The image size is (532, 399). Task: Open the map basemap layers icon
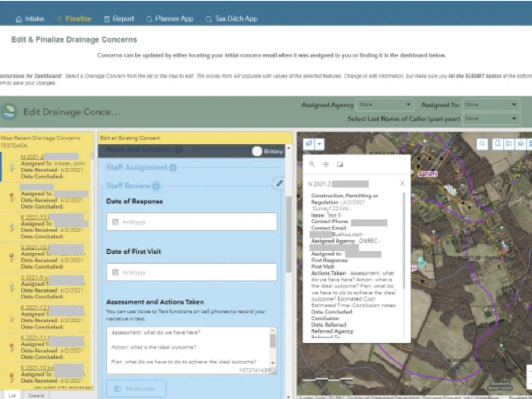coord(520,144)
